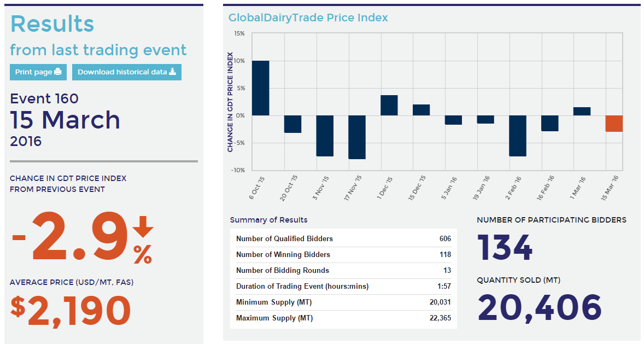The width and height of the screenshot is (644, 344).
Task: Select the Minimum Supply (MT) row
Action: point(343,302)
